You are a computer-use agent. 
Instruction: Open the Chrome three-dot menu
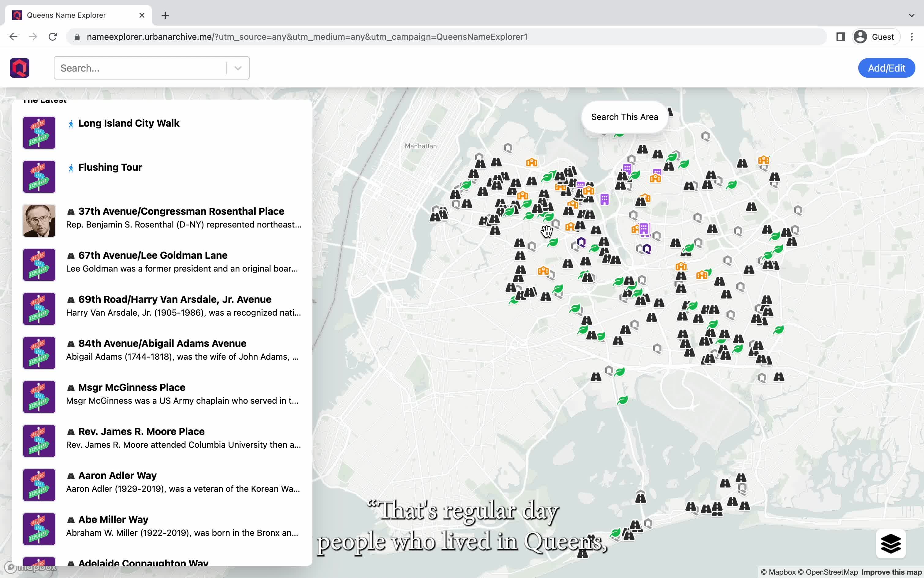pos(912,37)
